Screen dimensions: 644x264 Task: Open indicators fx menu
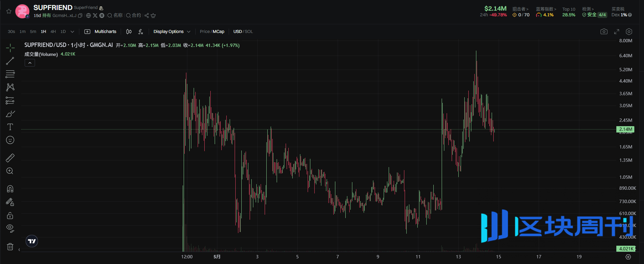[x=141, y=32]
